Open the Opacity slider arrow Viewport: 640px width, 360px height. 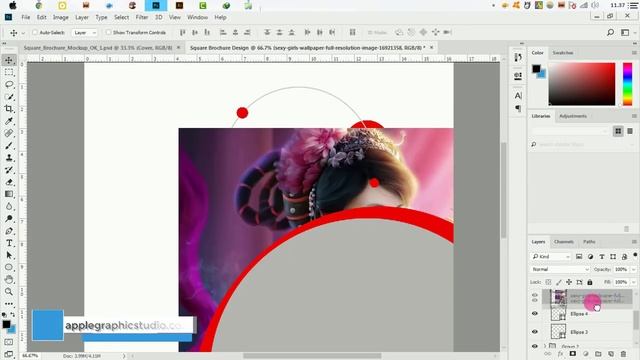[x=633, y=269]
